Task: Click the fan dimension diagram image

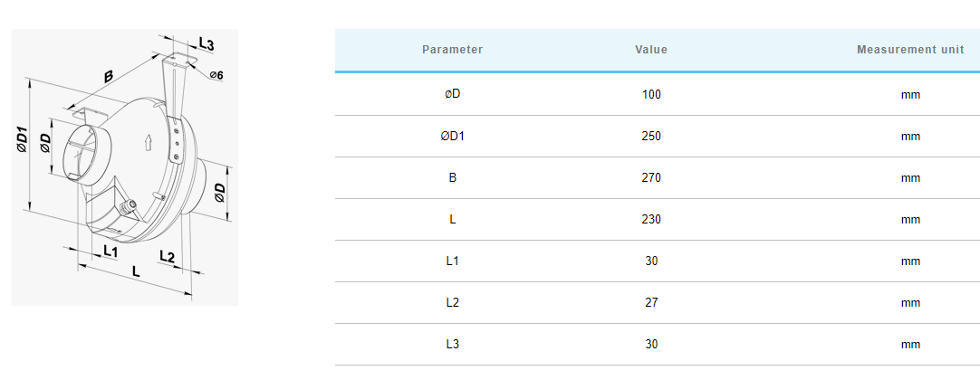Action: 125,167
